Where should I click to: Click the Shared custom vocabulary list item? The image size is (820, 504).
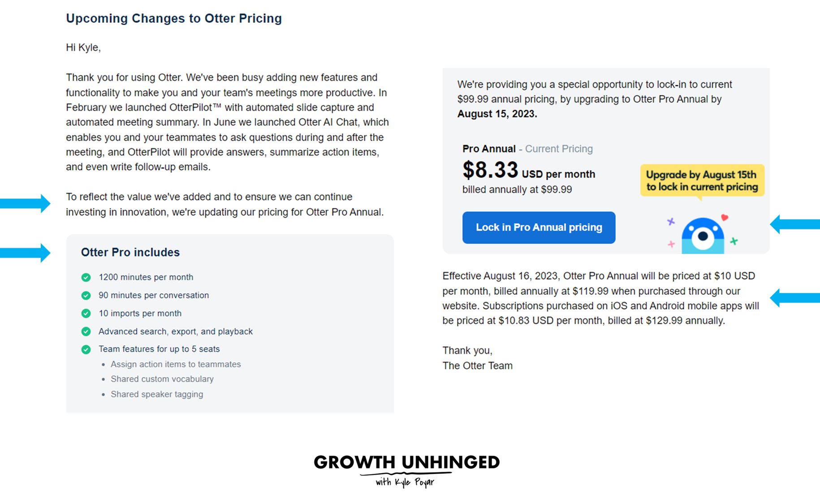pos(162,379)
